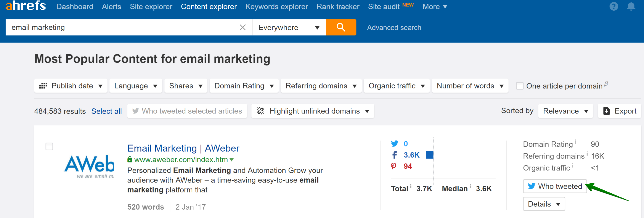
Task: Open Shares filter dropdown
Action: coord(186,86)
